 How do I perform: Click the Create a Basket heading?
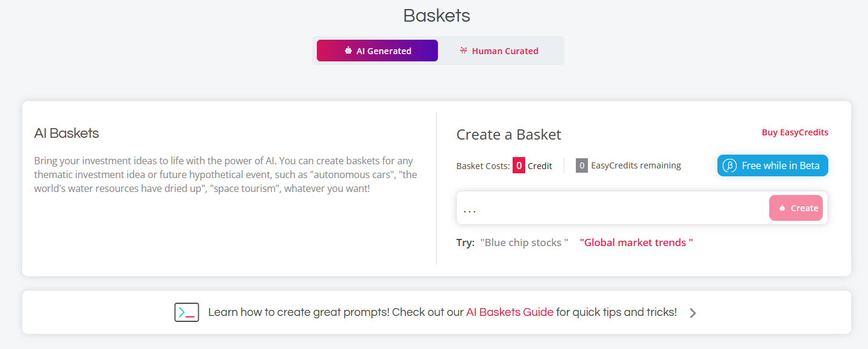pos(508,134)
